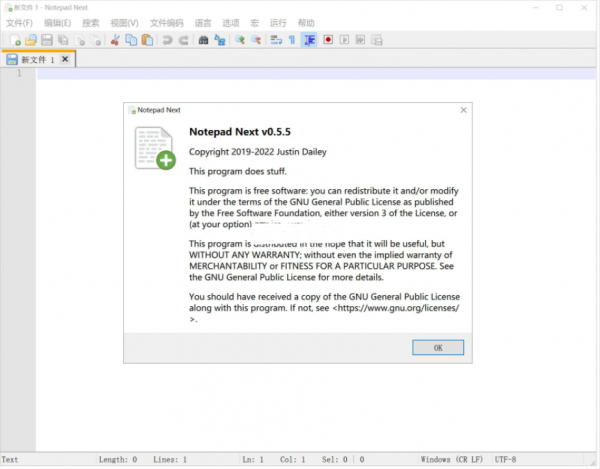The width and height of the screenshot is (600, 469).
Task: Open the 选项 menu
Action: click(x=231, y=23)
